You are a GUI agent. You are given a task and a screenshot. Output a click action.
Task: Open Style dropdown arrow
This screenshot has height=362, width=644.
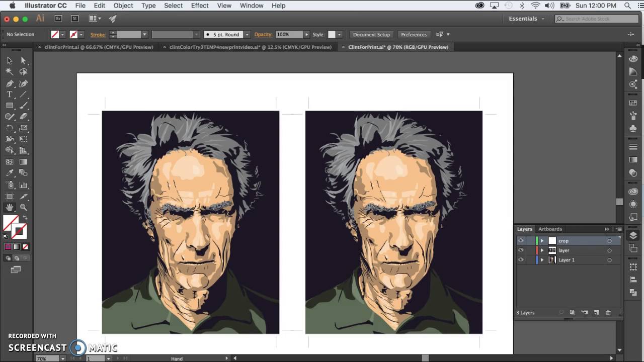pyautogui.click(x=340, y=35)
